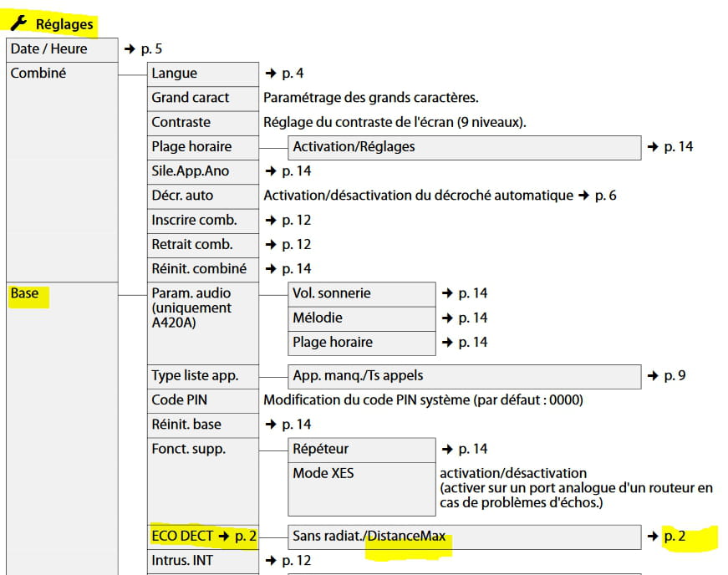Click the Intrus. INT entry
This screenshot has height=575, width=728.
203,562
